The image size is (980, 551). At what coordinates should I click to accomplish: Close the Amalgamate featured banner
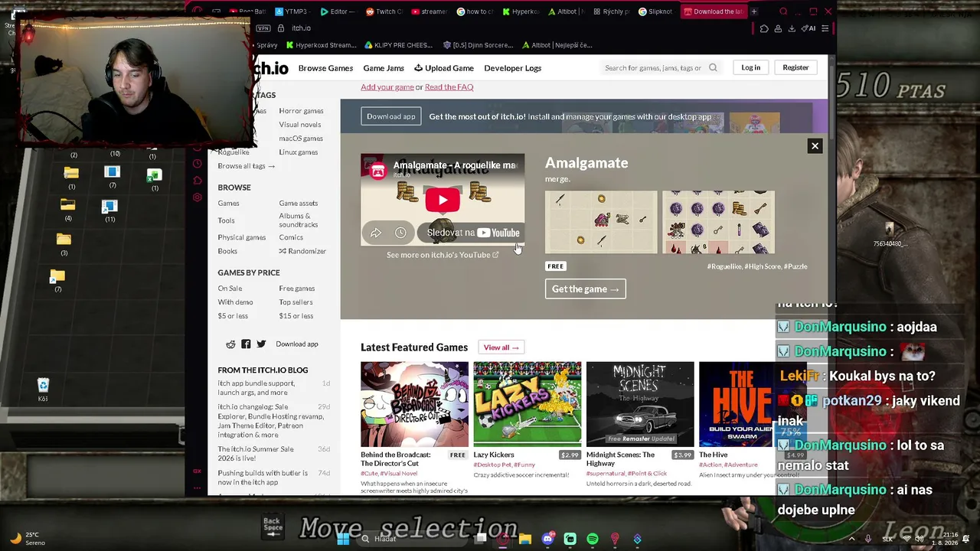click(815, 146)
